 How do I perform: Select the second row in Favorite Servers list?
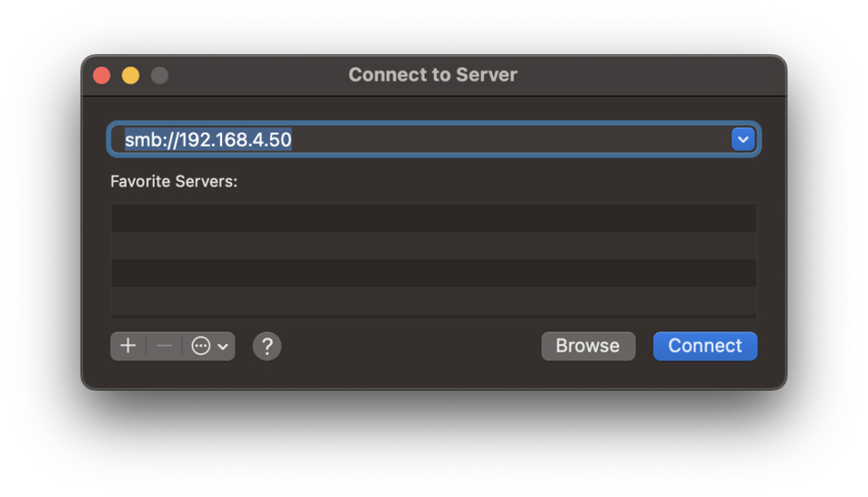point(433,245)
